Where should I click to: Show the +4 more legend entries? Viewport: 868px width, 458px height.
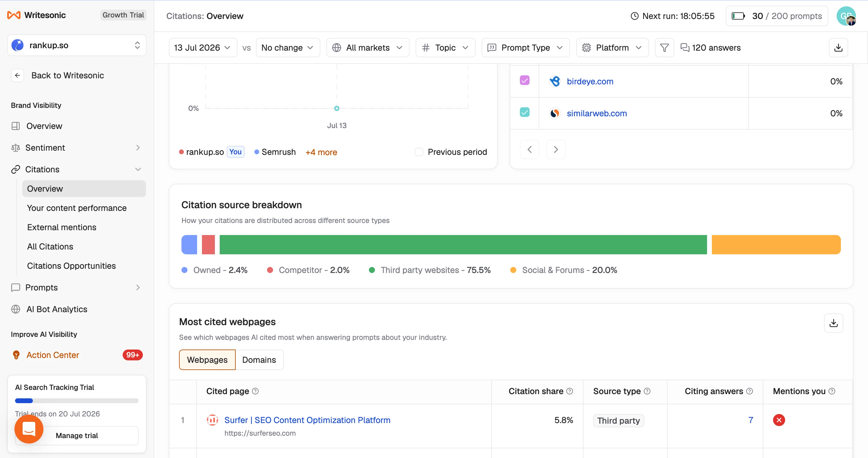point(321,152)
